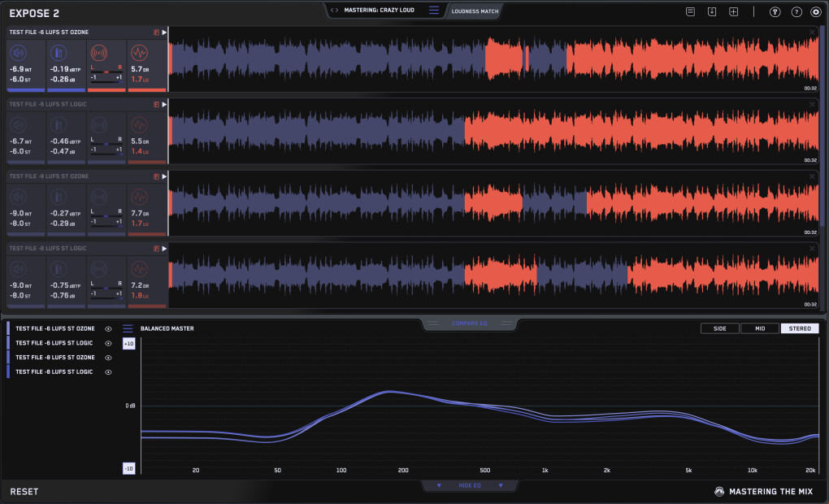
Task: Click stereo field icon on -6 LUFS ST OZONE track
Action: point(99,53)
